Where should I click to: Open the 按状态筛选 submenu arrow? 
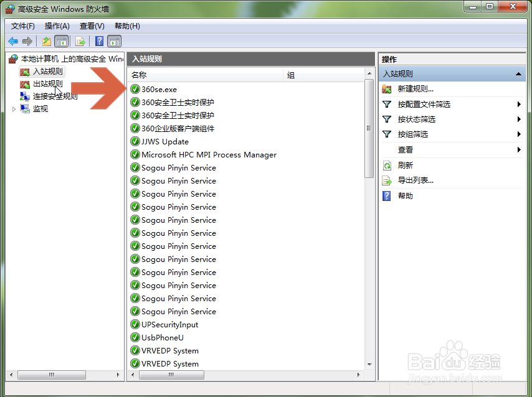point(519,119)
